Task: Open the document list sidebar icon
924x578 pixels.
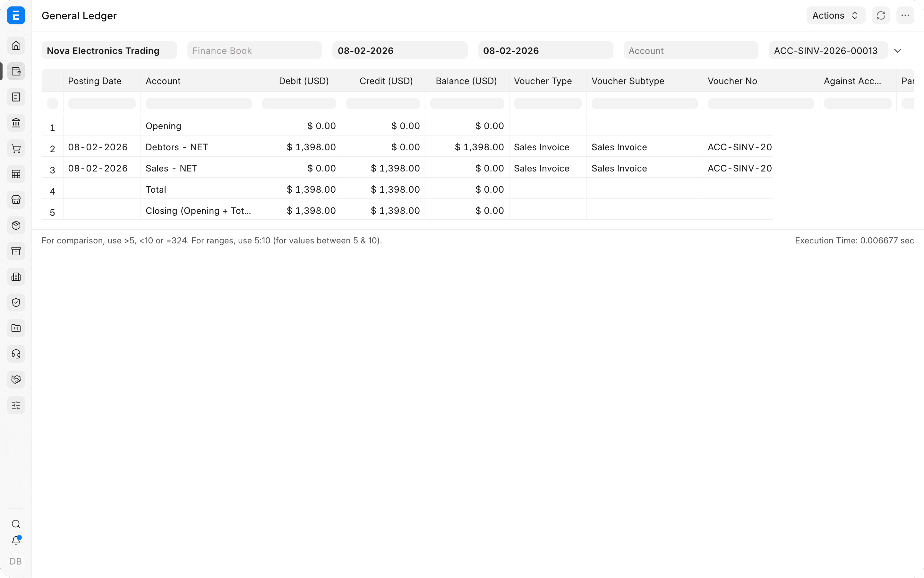Action: click(16, 97)
